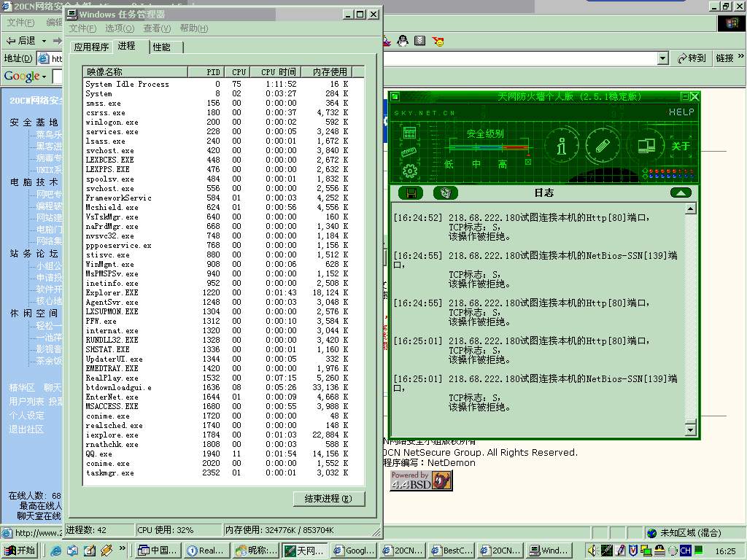Open the 个人设定 sidebar link
The image size is (747, 560).
(26, 415)
